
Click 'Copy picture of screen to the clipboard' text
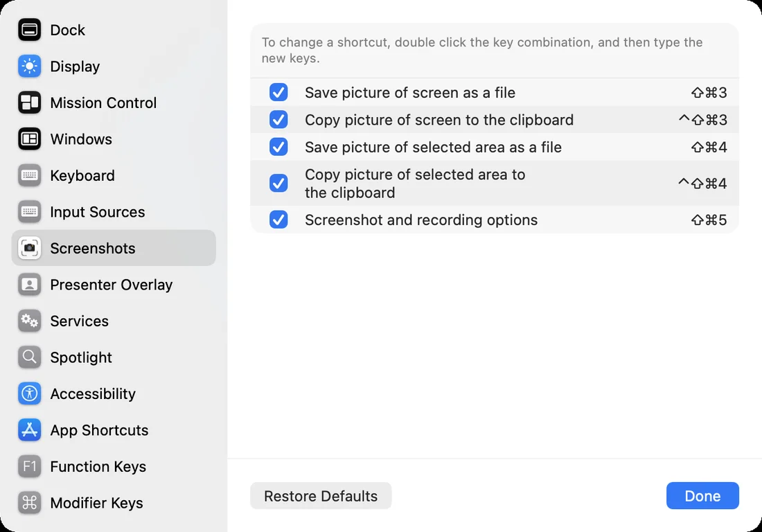(x=439, y=120)
